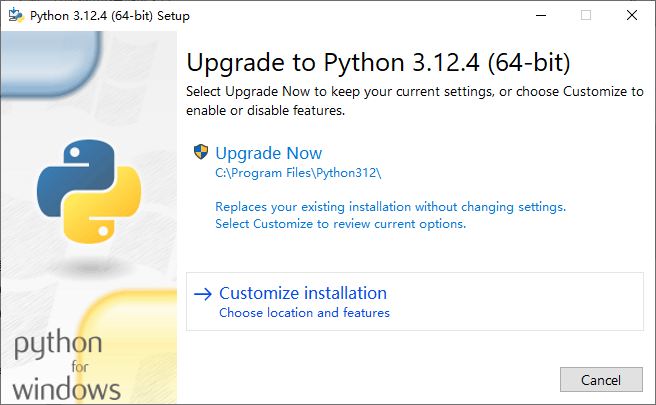Minimize the Python Setup window
Viewport: 656px width, 405px height.
pyautogui.click(x=540, y=16)
